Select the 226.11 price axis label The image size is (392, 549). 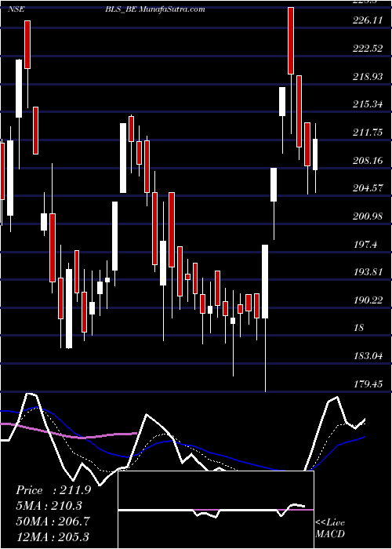click(x=368, y=20)
